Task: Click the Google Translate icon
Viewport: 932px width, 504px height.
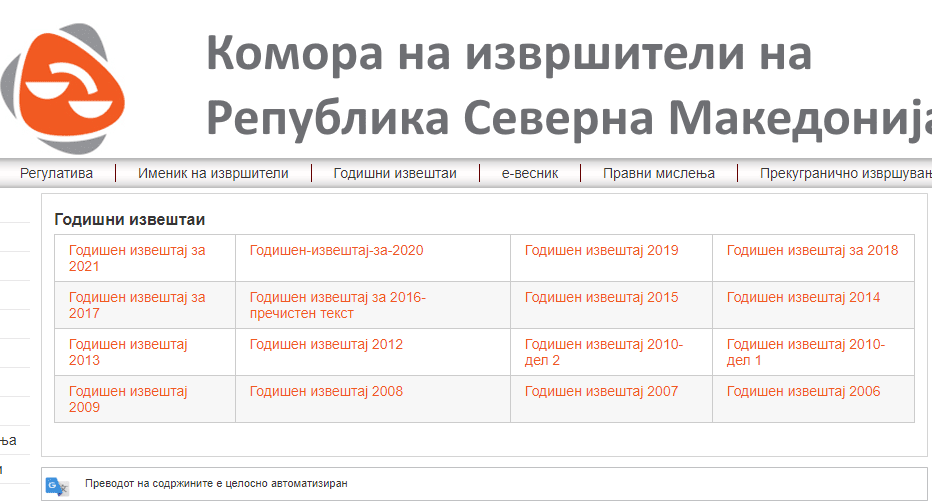Action: 56,485
